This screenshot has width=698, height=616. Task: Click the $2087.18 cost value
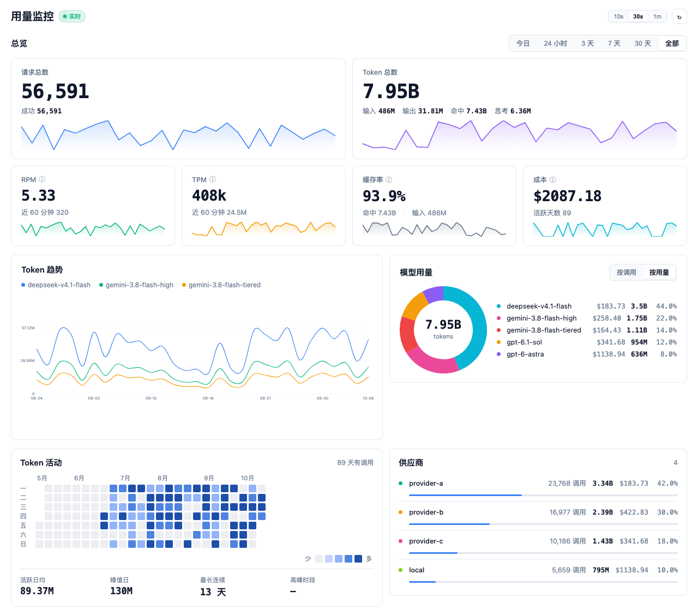click(x=567, y=196)
